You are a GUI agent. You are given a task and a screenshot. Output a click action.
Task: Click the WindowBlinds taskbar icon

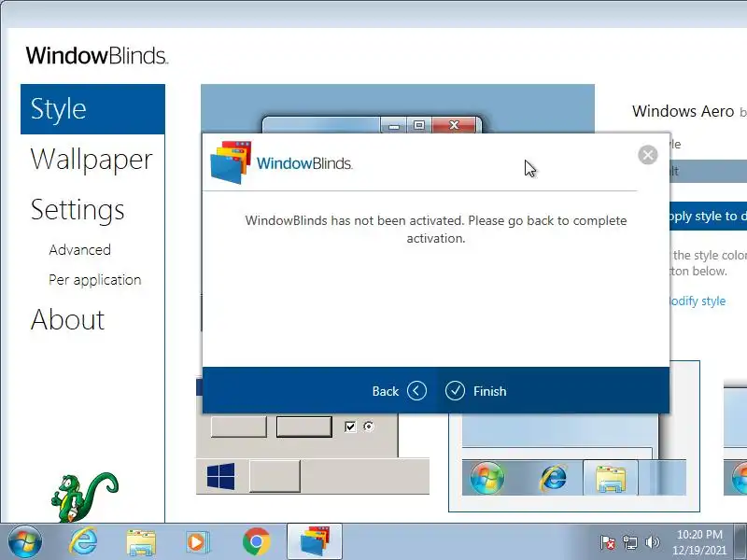point(315,542)
